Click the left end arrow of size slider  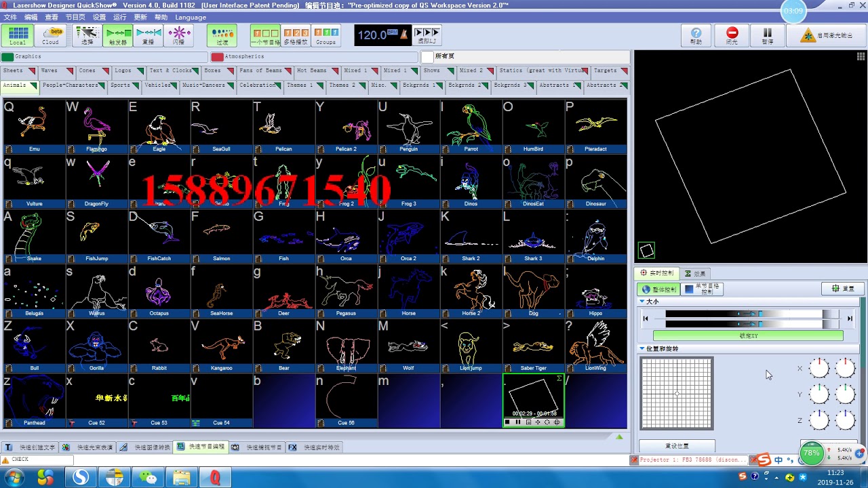(646, 318)
